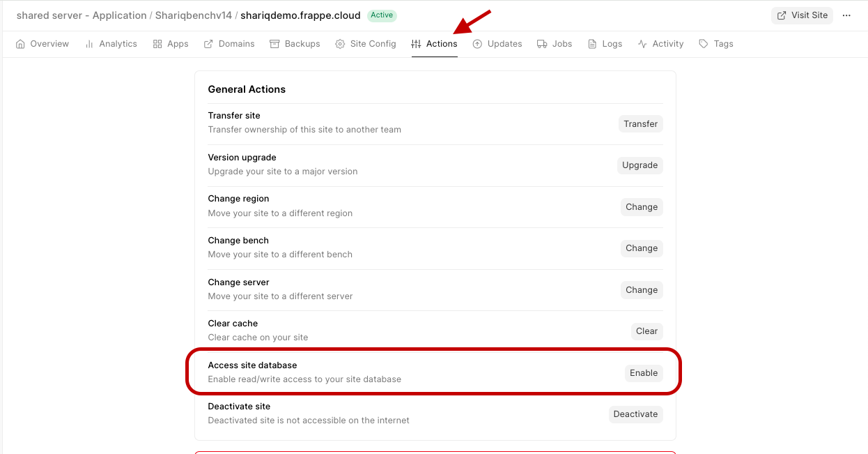
Task: Click Change button for Change region
Action: pyautogui.click(x=642, y=207)
